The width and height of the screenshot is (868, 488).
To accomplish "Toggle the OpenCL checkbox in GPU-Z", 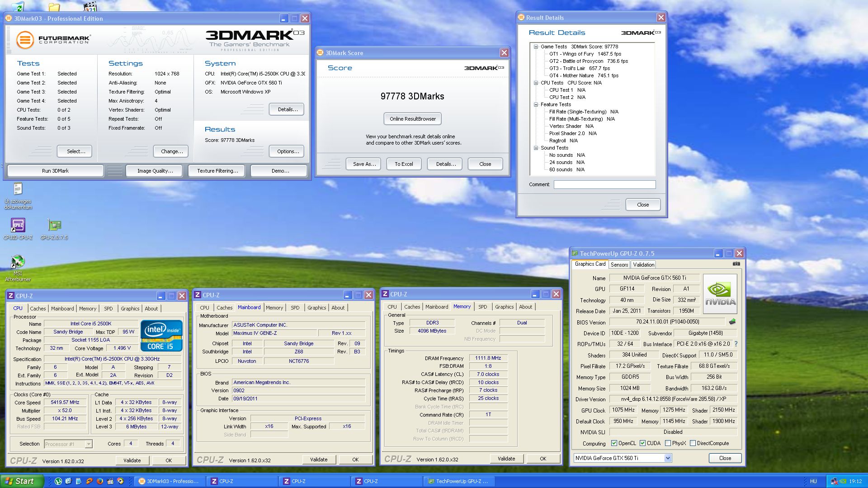I will point(614,443).
